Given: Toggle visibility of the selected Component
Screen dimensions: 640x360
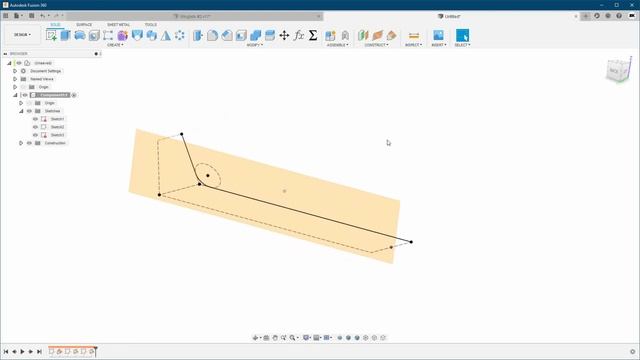Looking at the screenshot, I should (x=25, y=95).
